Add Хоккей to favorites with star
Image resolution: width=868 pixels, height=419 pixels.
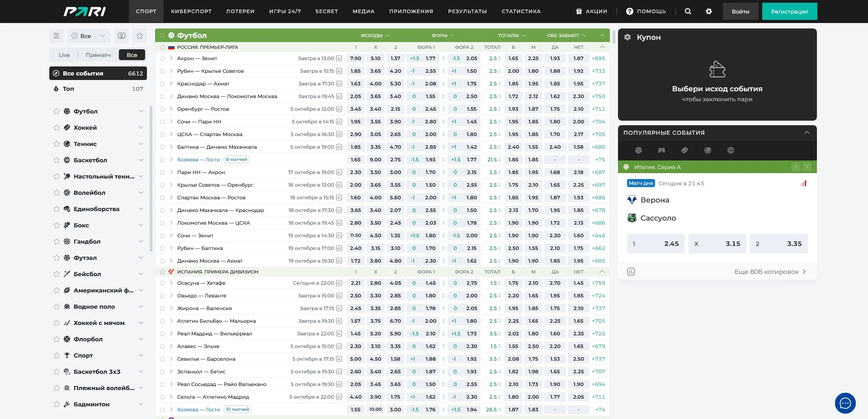pyautogui.click(x=57, y=128)
